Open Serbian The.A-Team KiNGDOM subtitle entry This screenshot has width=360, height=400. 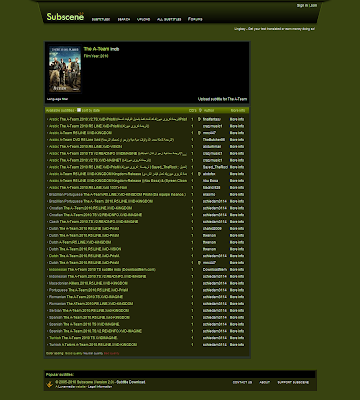tap(89, 310)
